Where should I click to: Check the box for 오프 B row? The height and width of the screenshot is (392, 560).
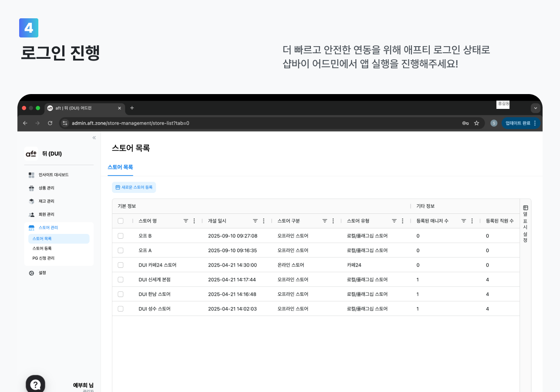tap(121, 236)
